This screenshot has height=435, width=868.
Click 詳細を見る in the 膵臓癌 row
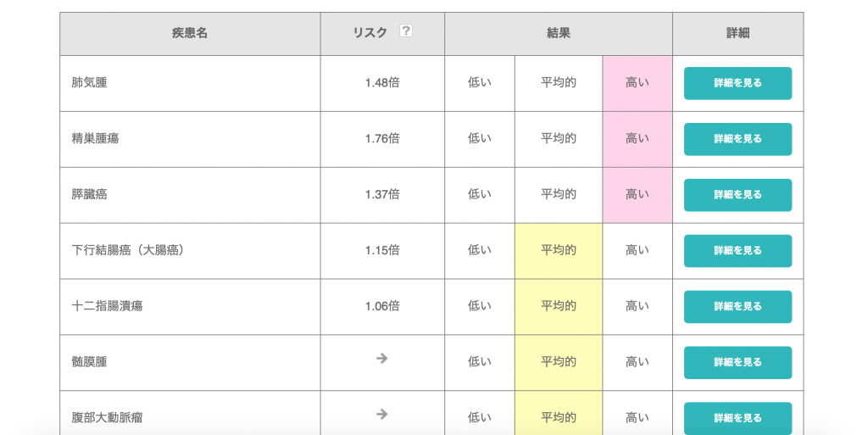point(737,195)
